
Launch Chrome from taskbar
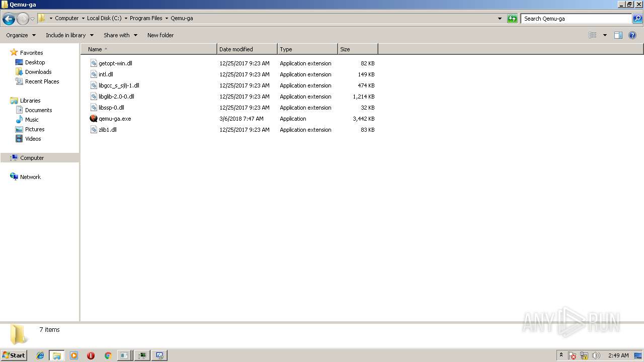coord(108,355)
